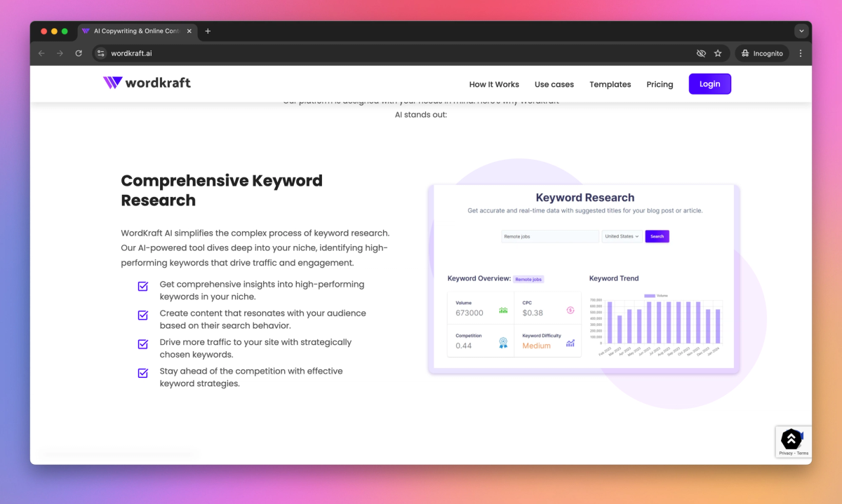Click checkmark beside 'Get comprehensive insights'
Viewport: 842px width, 504px height.
[143, 286]
